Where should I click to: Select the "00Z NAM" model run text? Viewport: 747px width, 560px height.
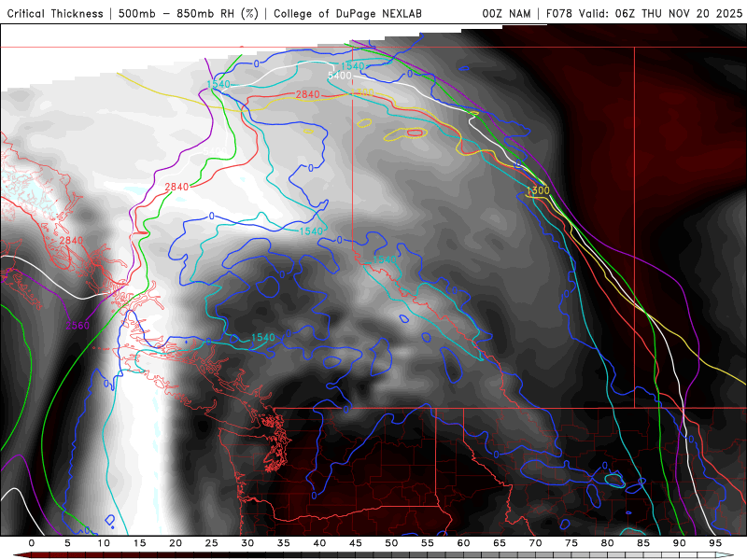[x=506, y=14]
